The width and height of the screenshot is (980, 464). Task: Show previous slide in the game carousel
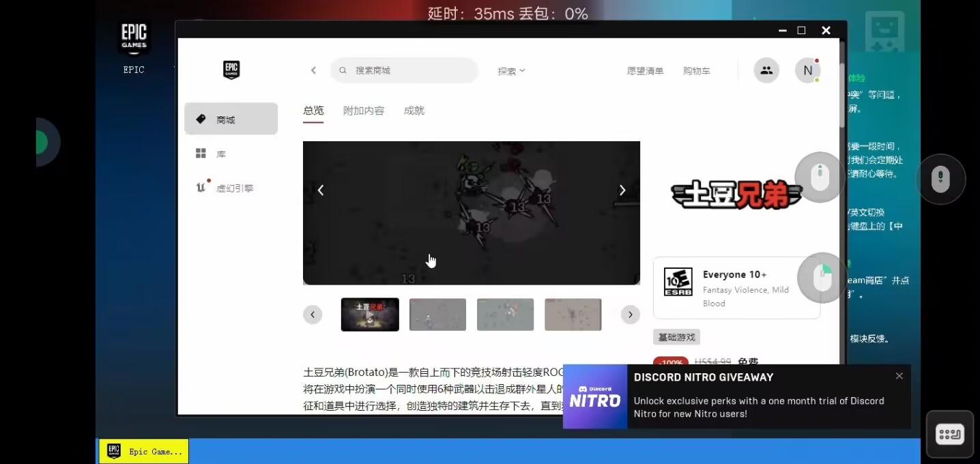coord(321,190)
